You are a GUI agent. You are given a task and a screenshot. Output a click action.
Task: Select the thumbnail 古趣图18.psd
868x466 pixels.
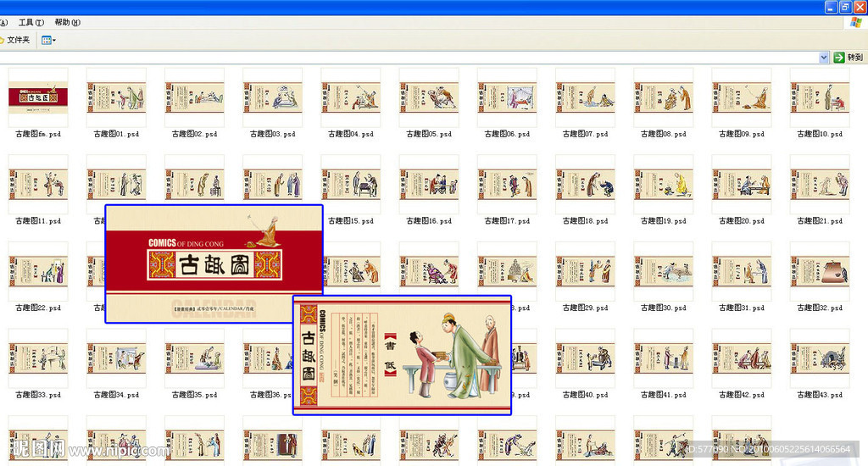tap(585, 185)
